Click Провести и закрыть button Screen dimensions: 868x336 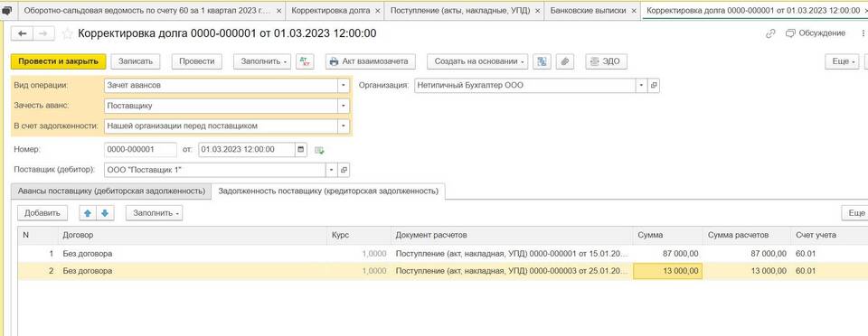click(58, 61)
